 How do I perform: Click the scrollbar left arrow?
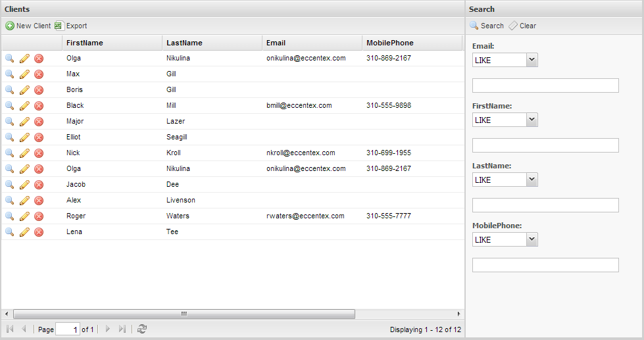pyautogui.click(x=7, y=314)
